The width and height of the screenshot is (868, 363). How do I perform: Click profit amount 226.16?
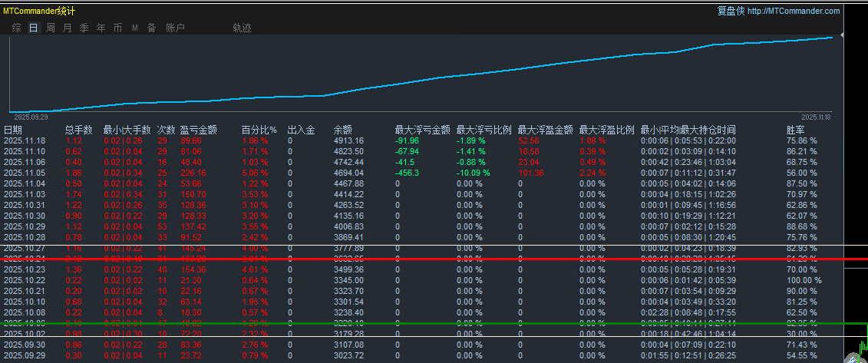click(193, 173)
